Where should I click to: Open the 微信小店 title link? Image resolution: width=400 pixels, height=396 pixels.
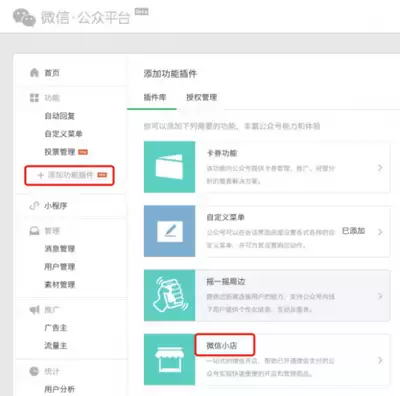[222, 346]
